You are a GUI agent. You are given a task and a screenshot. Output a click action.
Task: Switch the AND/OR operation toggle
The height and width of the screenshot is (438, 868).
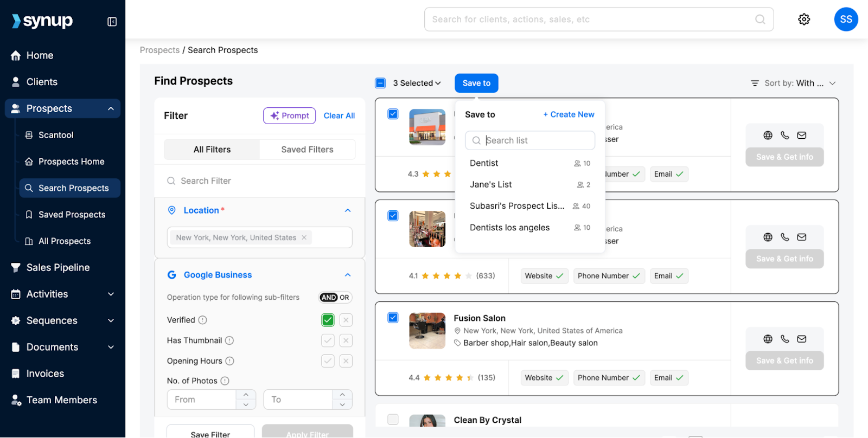pos(335,298)
